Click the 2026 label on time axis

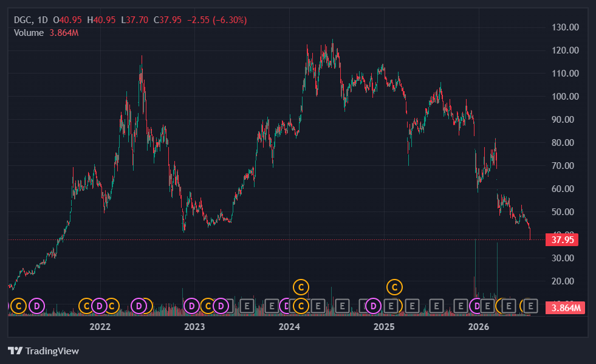[x=479, y=327]
